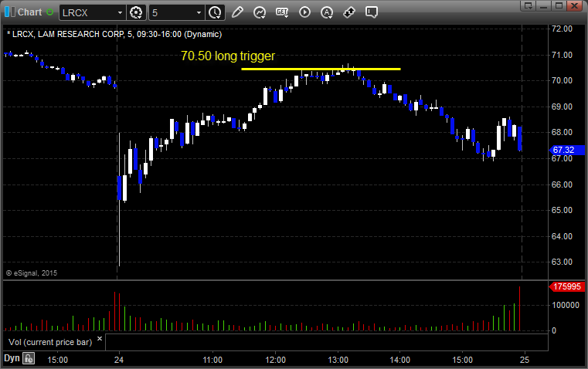Viewport: 588px width, 369px height.
Task: Click the yellow 70.50 trigger line
Action: (321, 69)
